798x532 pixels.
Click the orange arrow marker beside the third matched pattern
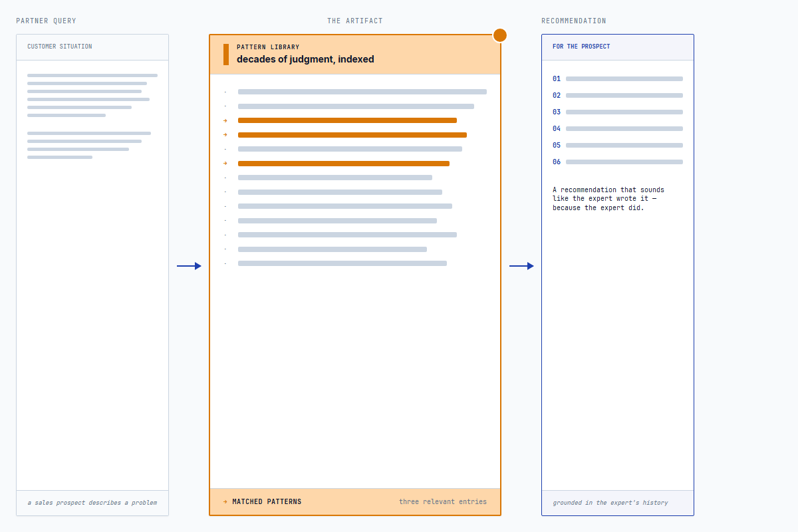226,163
